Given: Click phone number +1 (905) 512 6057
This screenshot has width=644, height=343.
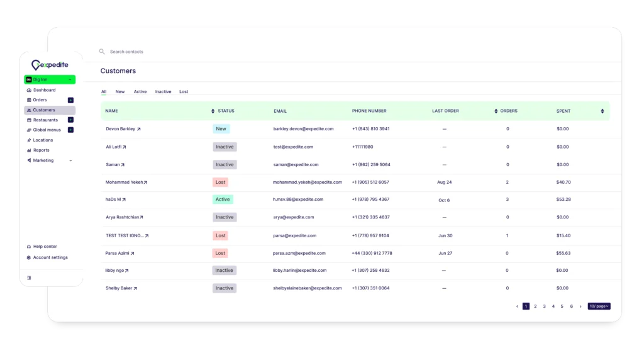Looking at the screenshot, I should point(370,182).
